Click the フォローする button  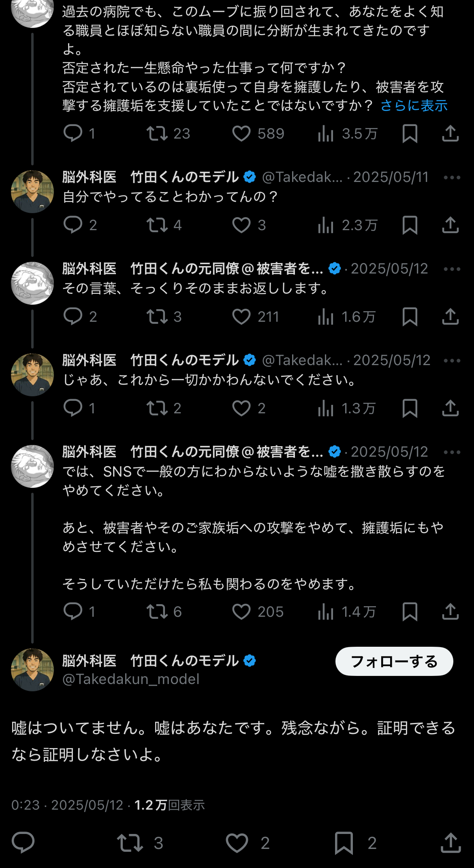394,661
